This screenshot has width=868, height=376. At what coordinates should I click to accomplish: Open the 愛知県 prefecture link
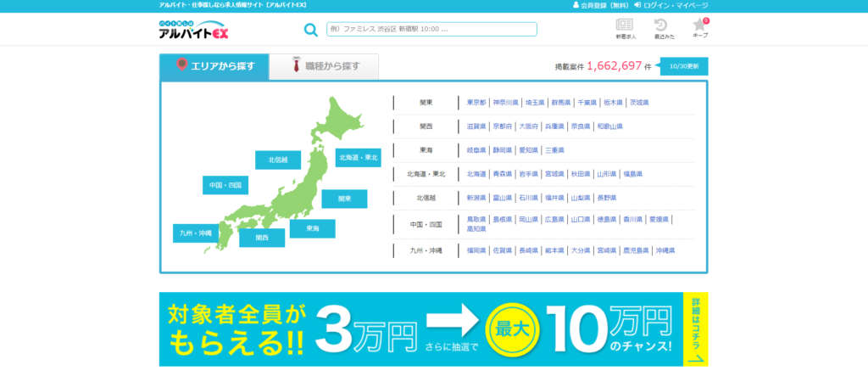(x=528, y=150)
